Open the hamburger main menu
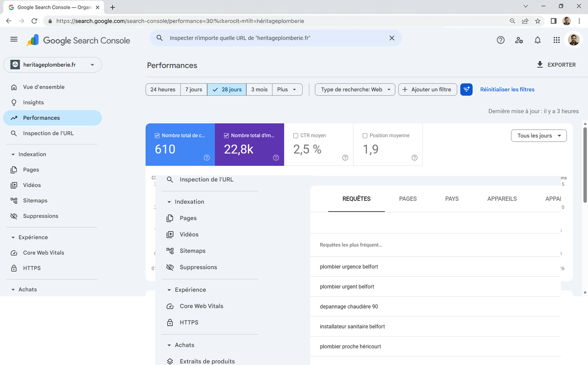 pos(14,40)
